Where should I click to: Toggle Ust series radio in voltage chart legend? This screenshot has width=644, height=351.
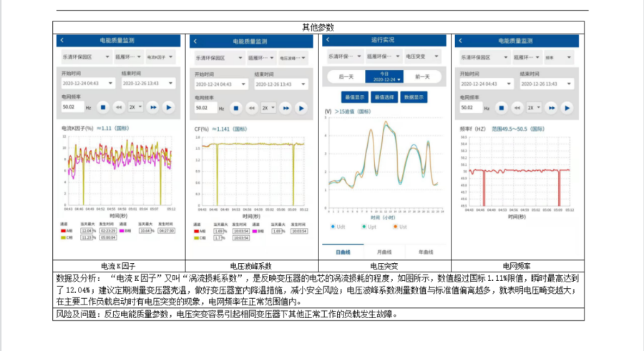click(x=394, y=226)
